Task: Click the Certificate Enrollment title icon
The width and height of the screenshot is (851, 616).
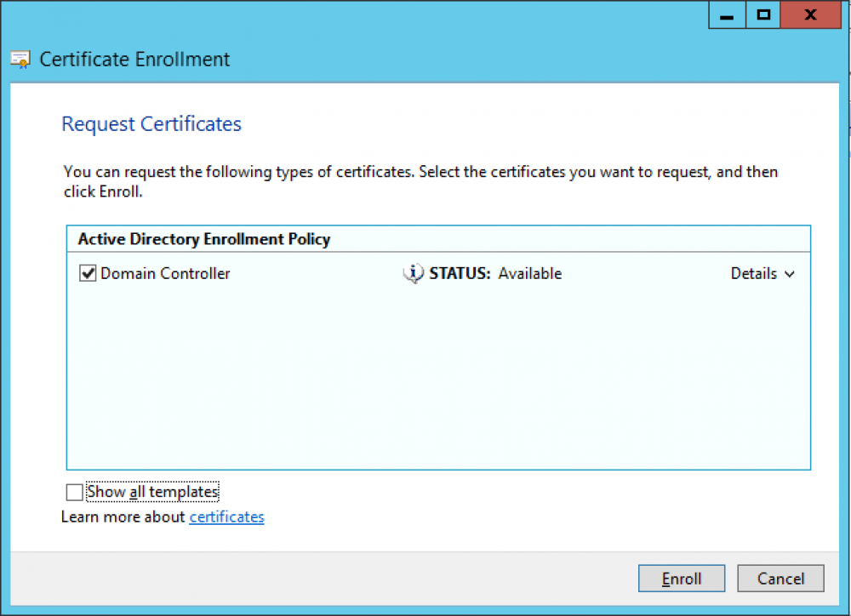Action: pos(20,60)
